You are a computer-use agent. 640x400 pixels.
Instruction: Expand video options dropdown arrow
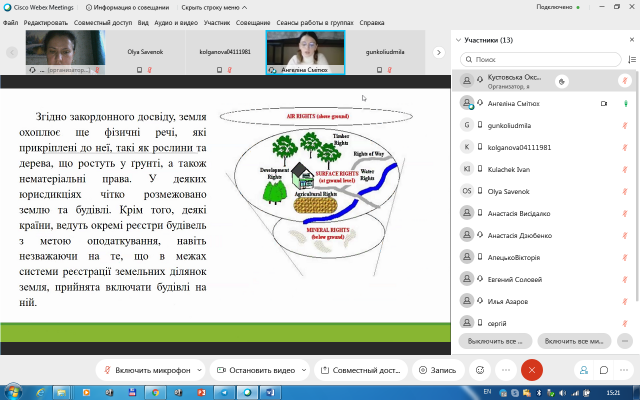click(302, 370)
